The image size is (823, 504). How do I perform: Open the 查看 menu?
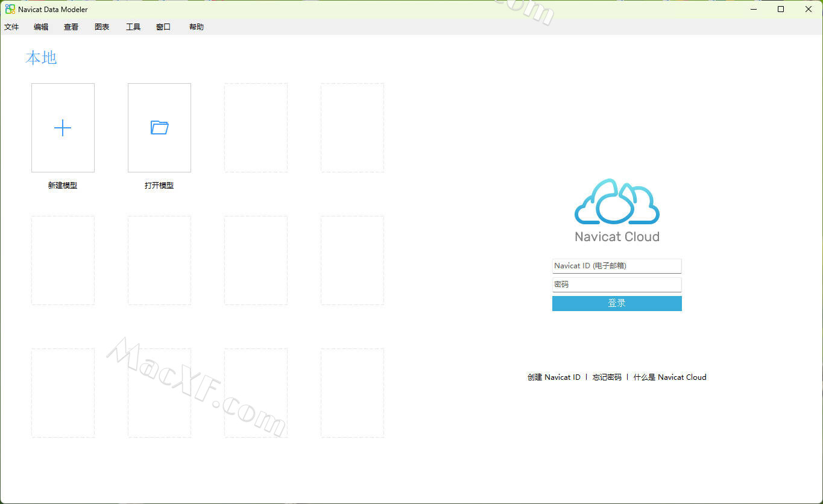pos(71,27)
